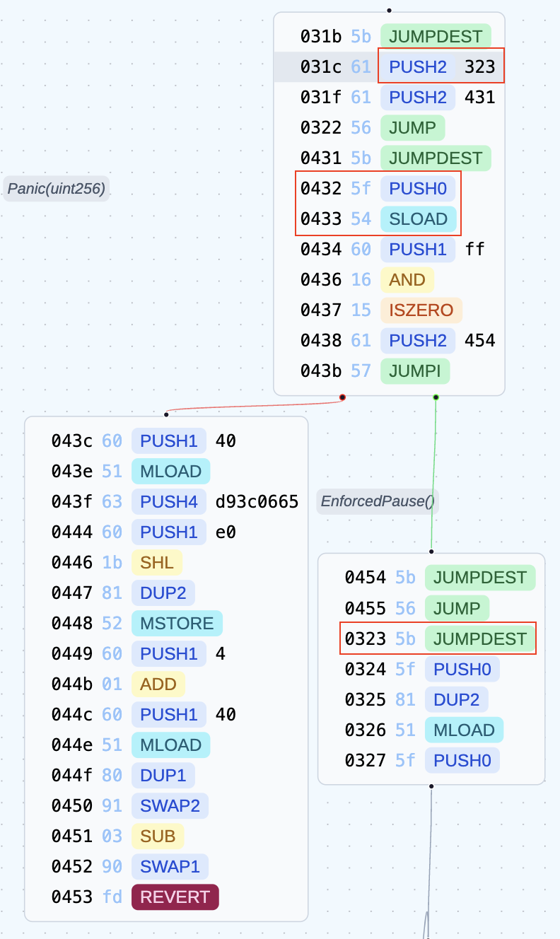Screen dimensions: 560x939
Task: Click the AND opcode at 0436
Action: tap(407, 280)
